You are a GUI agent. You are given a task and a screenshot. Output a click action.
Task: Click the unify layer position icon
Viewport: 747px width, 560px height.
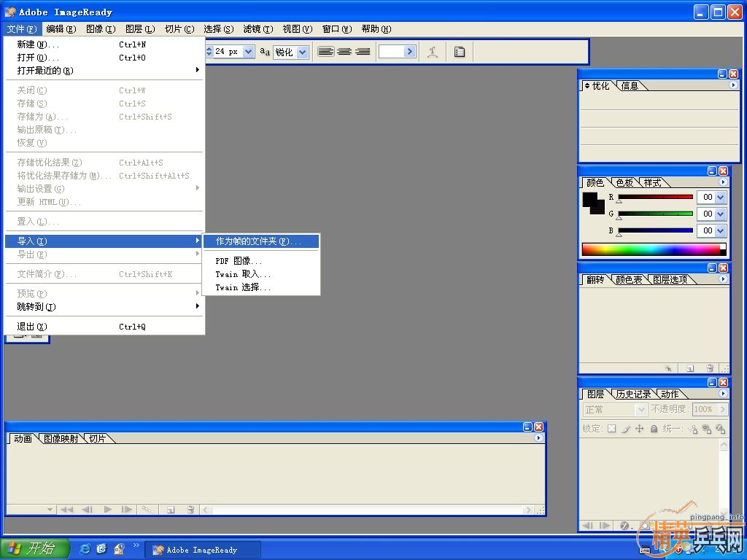tap(693, 429)
